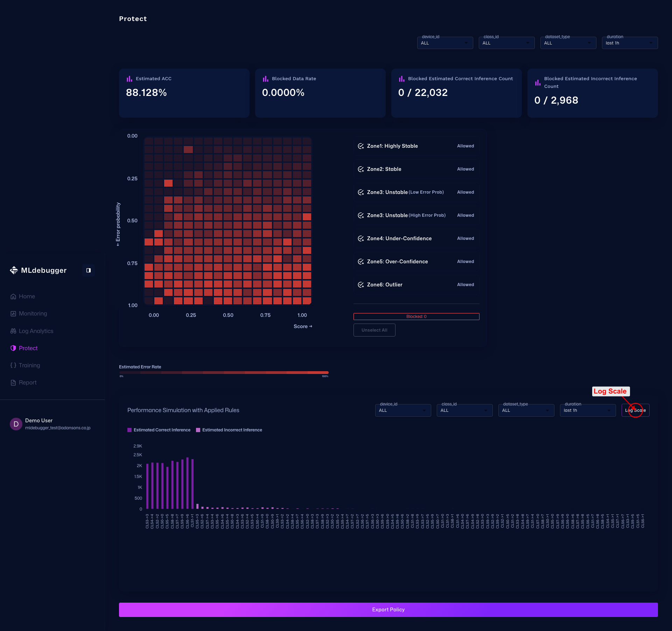672x631 pixels.
Task: Click the Training braces icon
Action: click(x=13, y=365)
